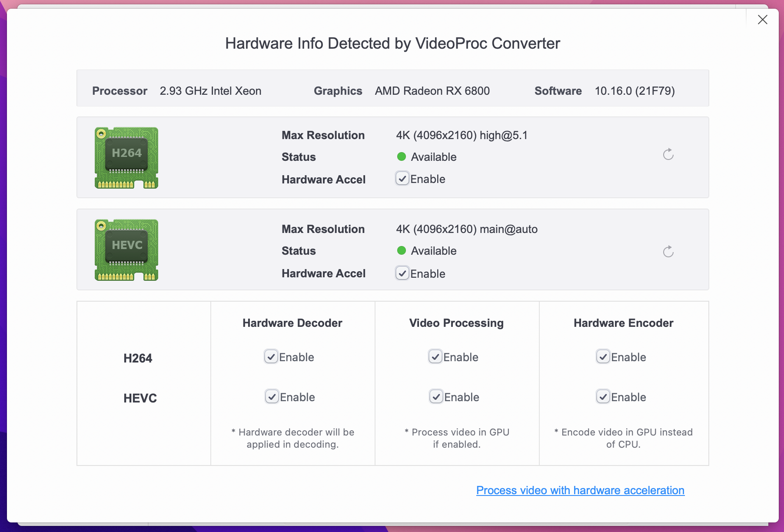The image size is (784, 532).
Task: Click the processor value 2.93 GHz Intel Xeon
Action: [210, 91]
